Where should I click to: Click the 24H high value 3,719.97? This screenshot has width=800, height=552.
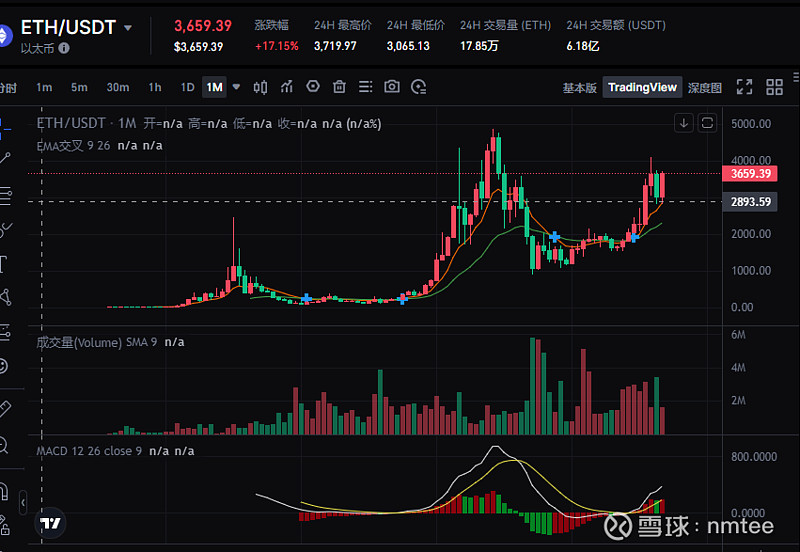335,46
